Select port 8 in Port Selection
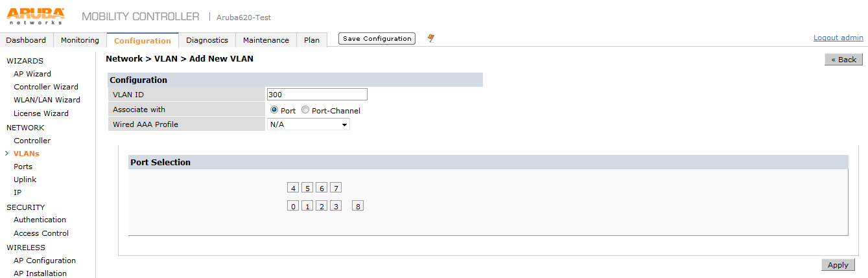The width and height of the screenshot is (868, 278). (x=358, y=206)
